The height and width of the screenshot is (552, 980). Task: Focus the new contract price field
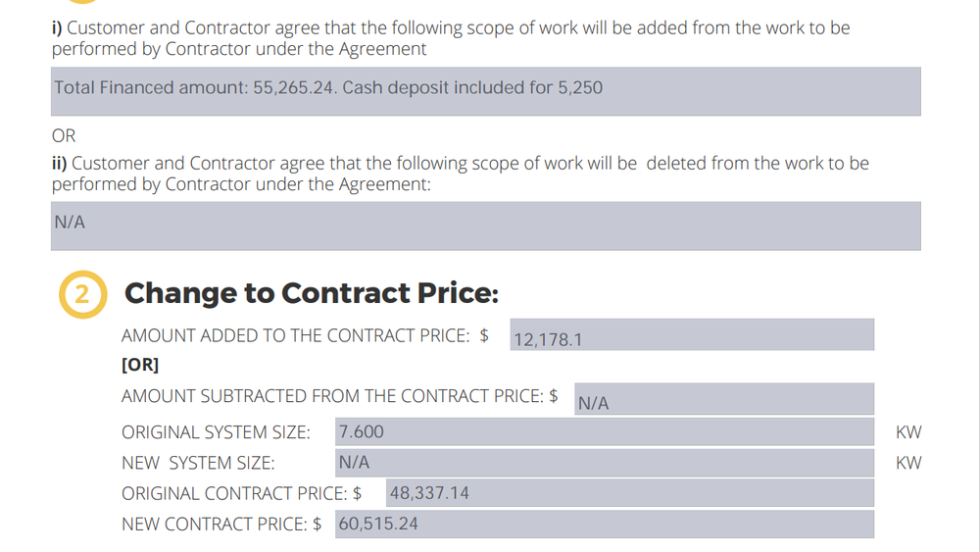click(x=603, y=524)
